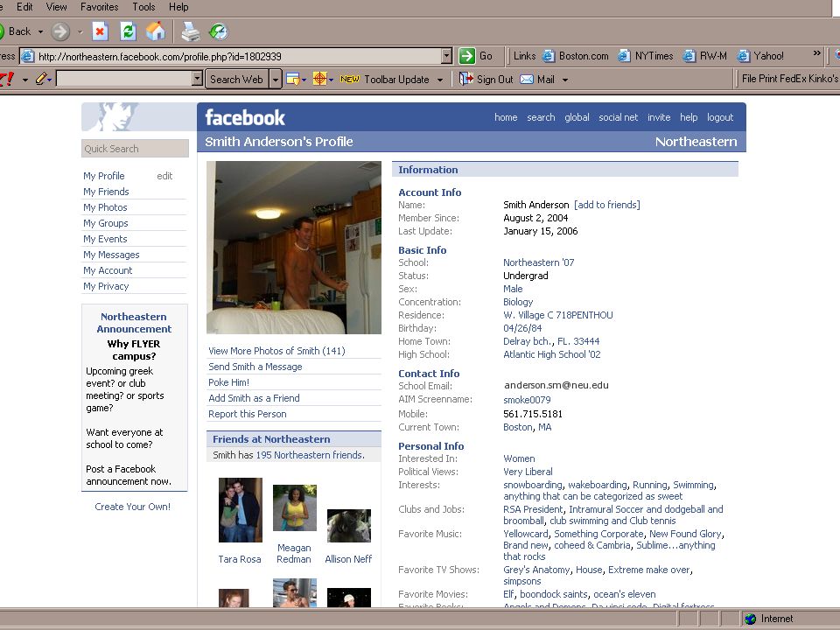Image resolution: width=840 pixels, height=630 pixels.
Task: Open the Boston.com link in Links bar
Action: click(x=576, y=56)
